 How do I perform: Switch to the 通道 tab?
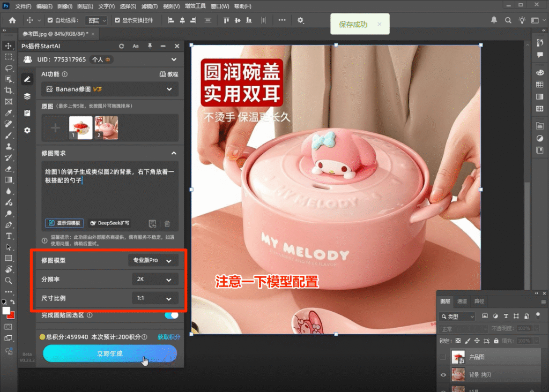pos(462,301)
